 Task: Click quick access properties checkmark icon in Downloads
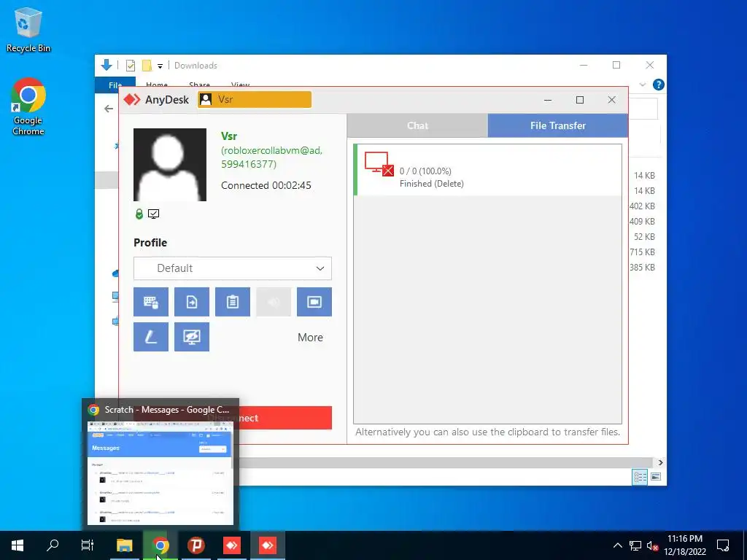(x=130, y=65)
